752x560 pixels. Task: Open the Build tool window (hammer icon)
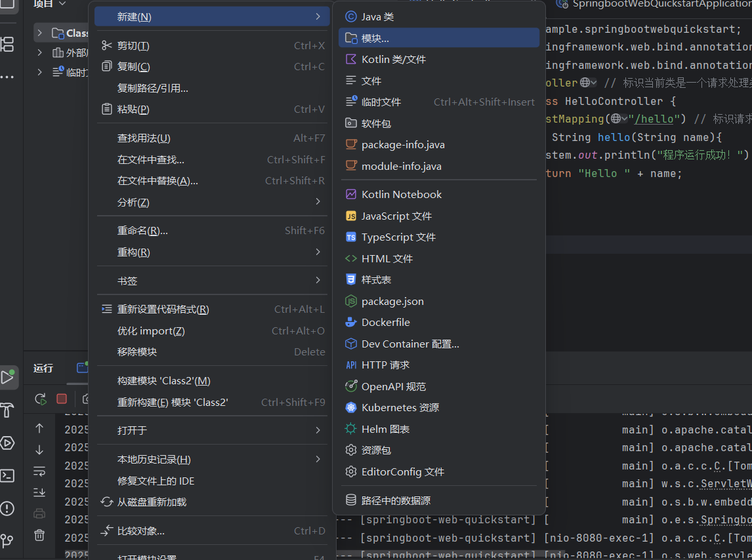pos(9,410)
